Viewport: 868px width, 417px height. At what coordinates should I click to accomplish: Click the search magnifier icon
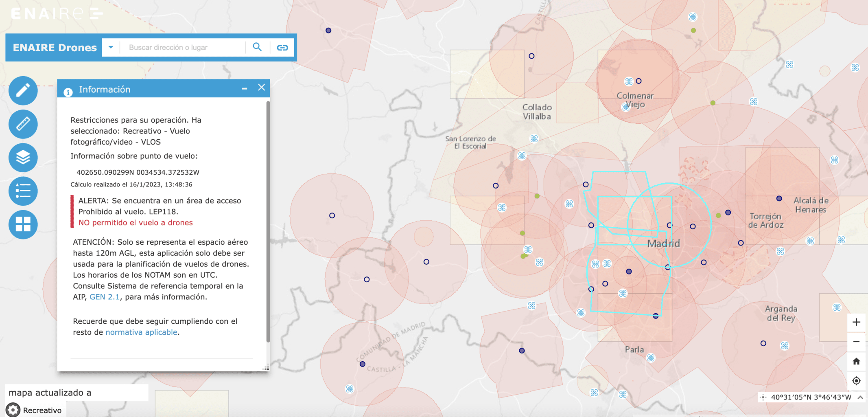(x=257, y=47)
